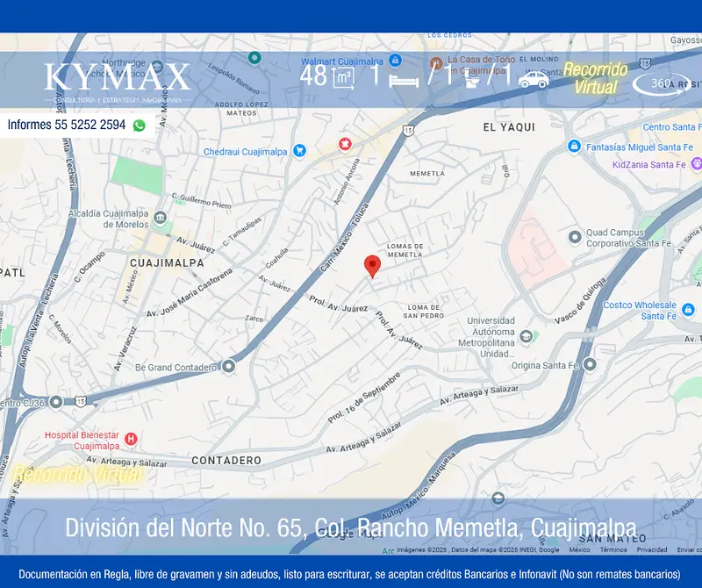Open the Recorrido Virtual link in header
The image size is (702, 588).
tap(596, 78)
